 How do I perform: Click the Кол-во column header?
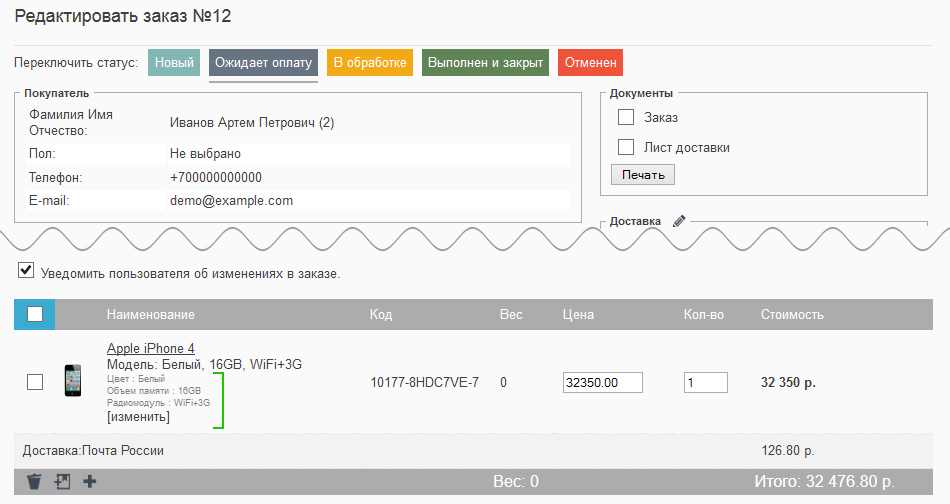coord(703,314)
